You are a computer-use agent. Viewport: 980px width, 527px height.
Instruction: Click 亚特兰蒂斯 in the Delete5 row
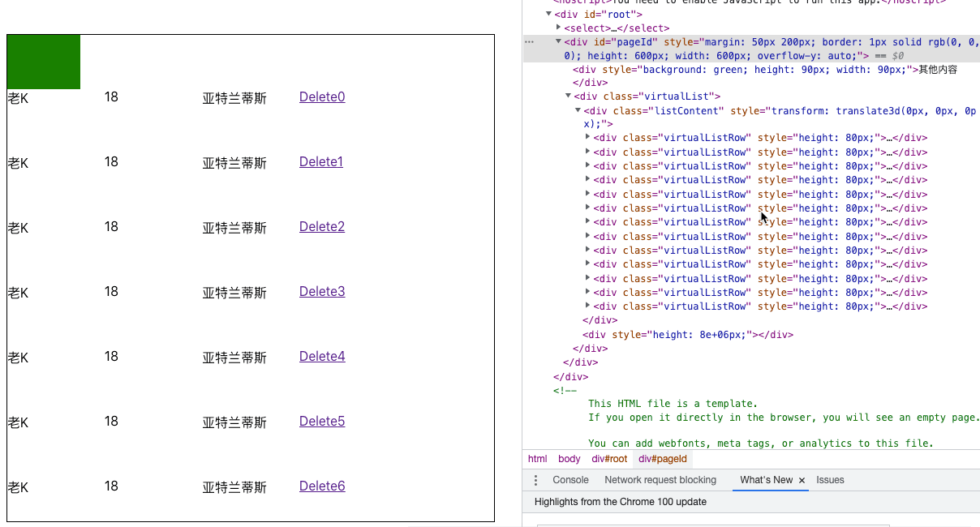234,422
